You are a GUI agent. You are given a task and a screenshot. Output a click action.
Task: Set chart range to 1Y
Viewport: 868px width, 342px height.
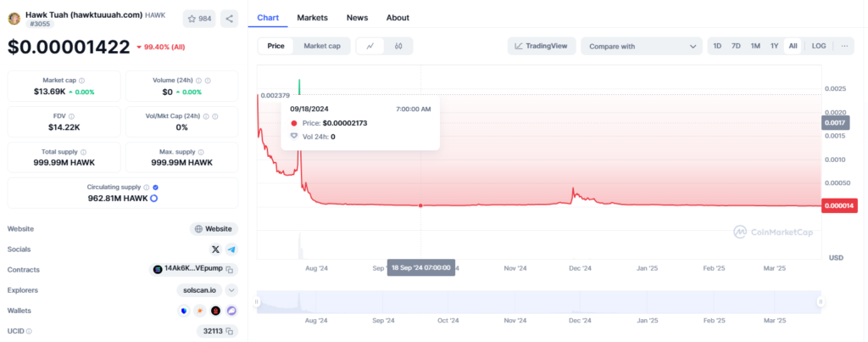[x=775, y=46]
